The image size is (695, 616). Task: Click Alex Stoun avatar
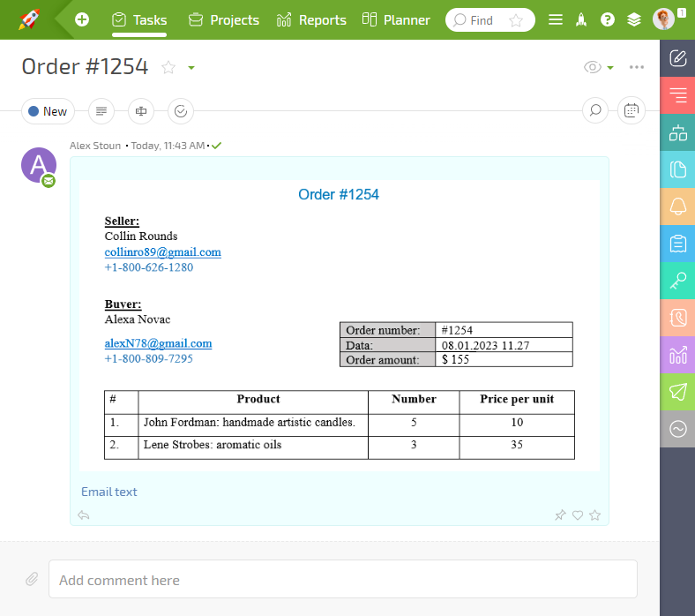[39, 165]
